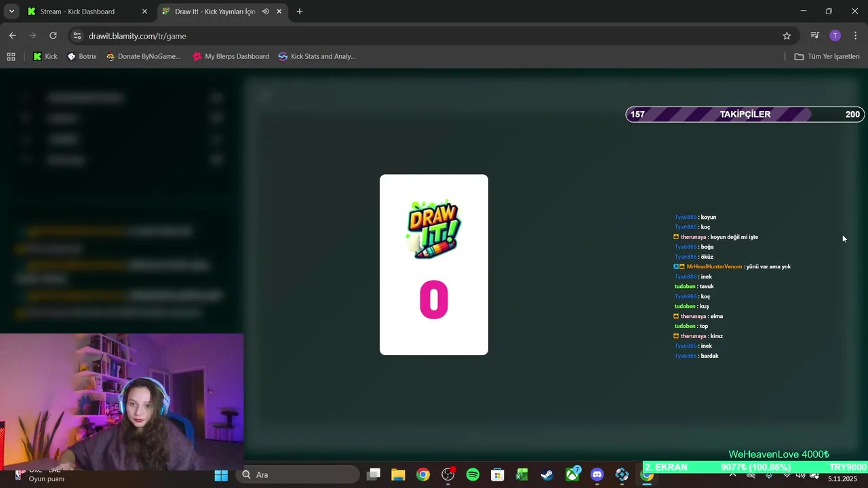
Task: Open the Donate ByNoGame bookmark
Action: point(144,56)
